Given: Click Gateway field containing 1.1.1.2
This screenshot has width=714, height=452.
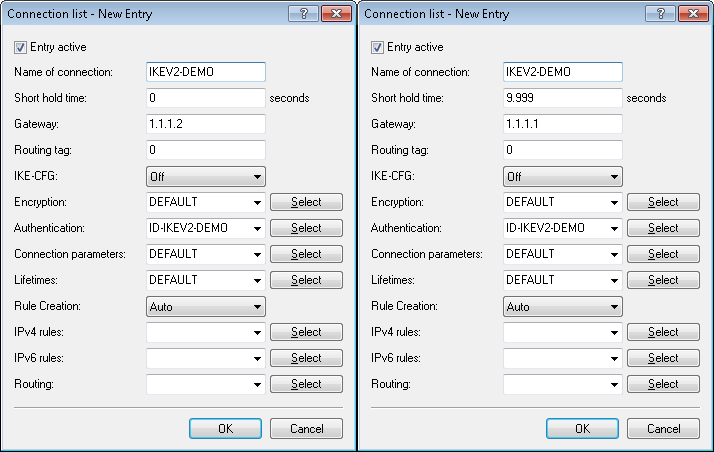Looking at the screenshot, I should point(205,124).
